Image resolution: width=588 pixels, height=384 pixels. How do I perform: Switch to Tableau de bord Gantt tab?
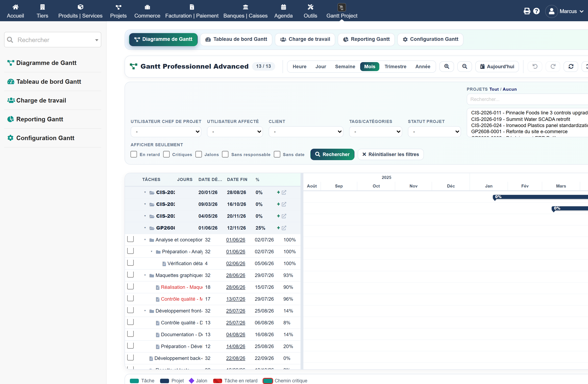point(236,39)
